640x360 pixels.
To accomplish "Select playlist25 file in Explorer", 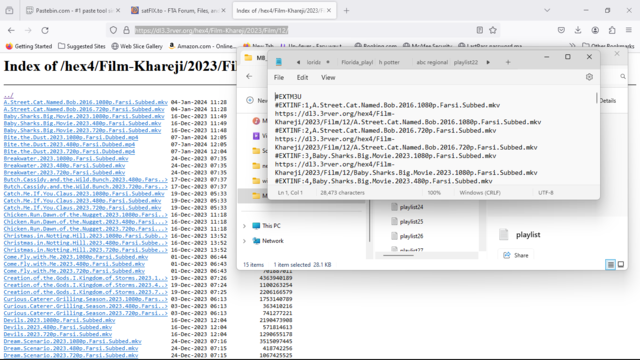I will [407, 222].
